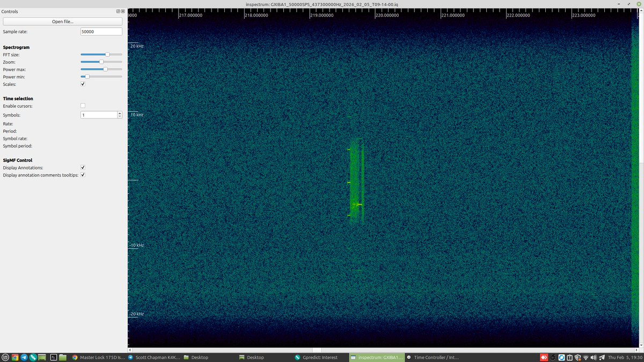Click the Sample rate input field

[101, 32]
